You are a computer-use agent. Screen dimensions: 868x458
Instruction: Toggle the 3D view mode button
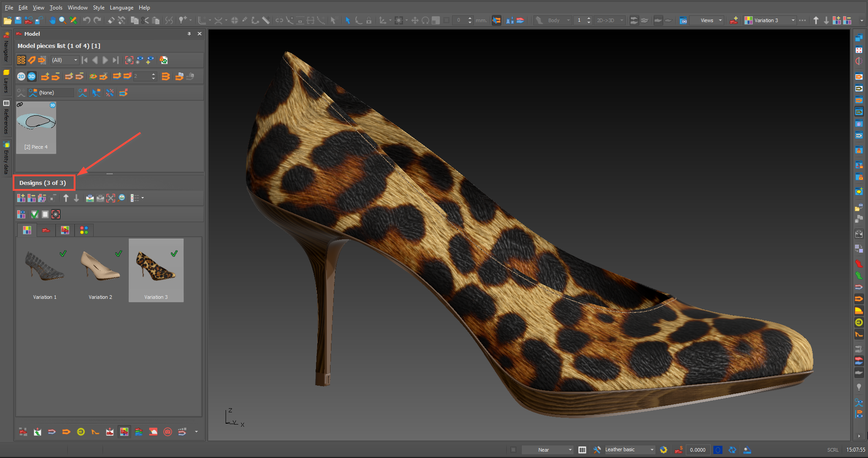32,76
